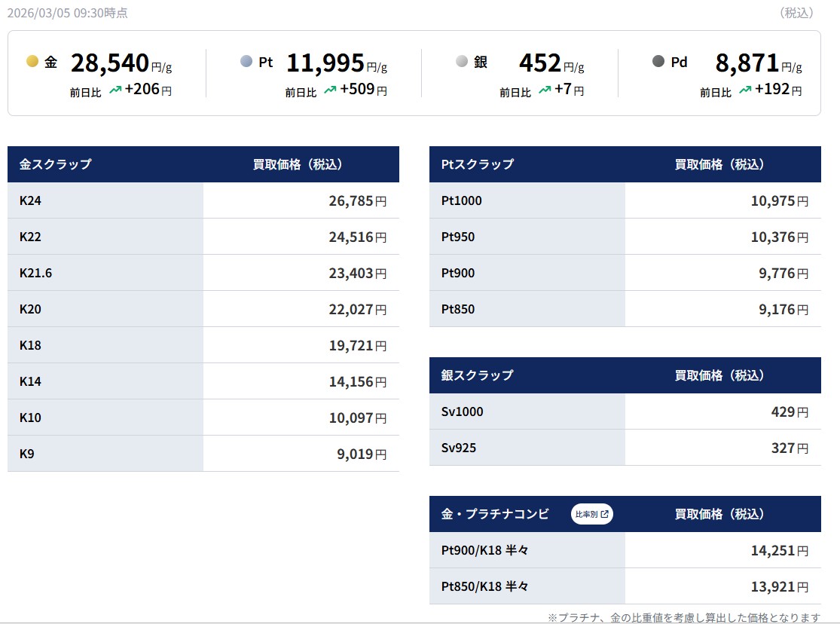The height and width of the screenshot is (624, 840).
Task: Click the K21.6 price 23,403円
Action: [x=358, y=274]
